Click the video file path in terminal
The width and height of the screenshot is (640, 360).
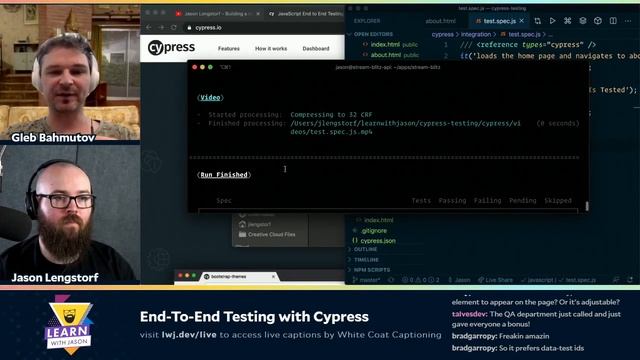click(x=405, y=127)
